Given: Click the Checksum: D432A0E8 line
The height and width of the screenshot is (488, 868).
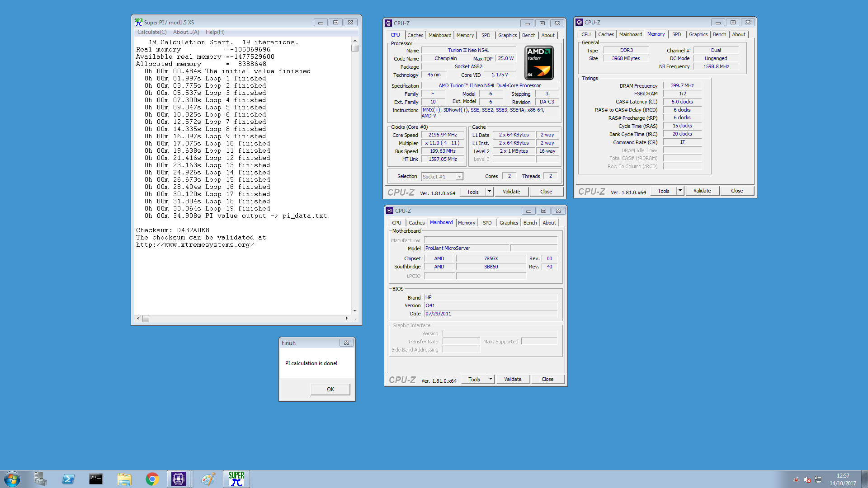Looking at the screenshot, I should [173, 230].
